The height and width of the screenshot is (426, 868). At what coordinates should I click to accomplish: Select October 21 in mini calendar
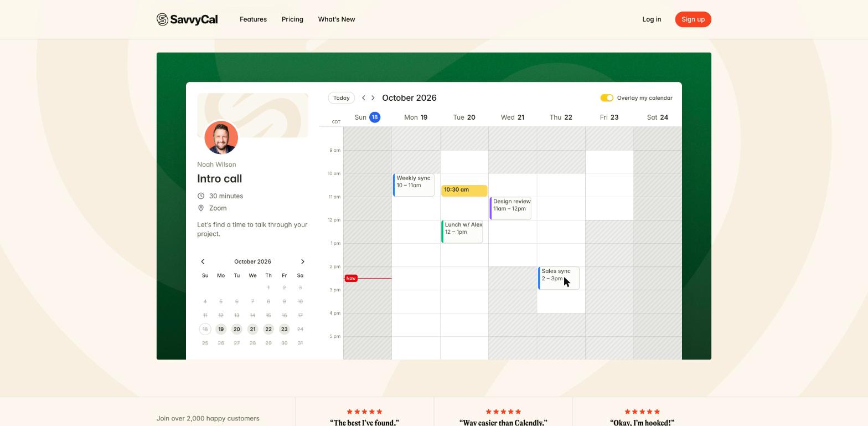click(252, 329)
